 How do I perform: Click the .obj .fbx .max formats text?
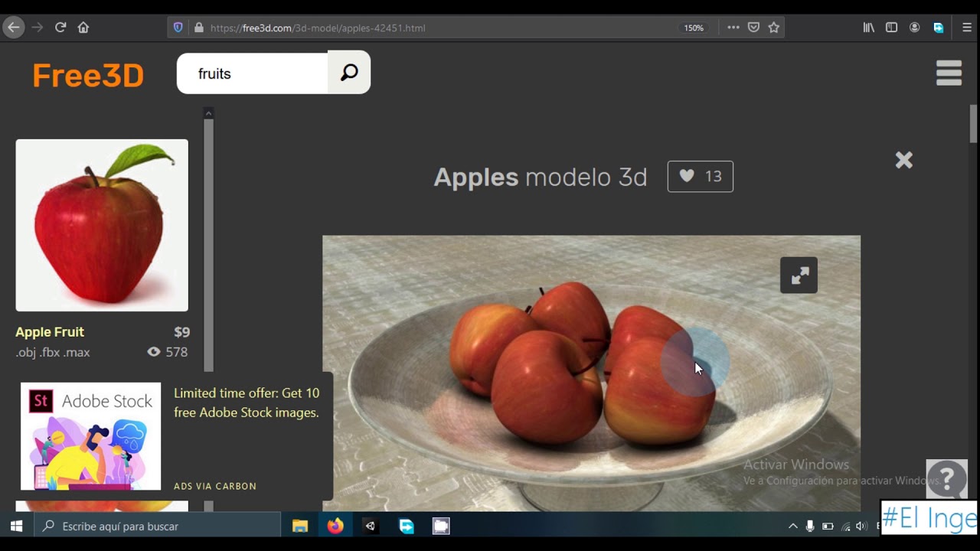[x=53, y=352]
